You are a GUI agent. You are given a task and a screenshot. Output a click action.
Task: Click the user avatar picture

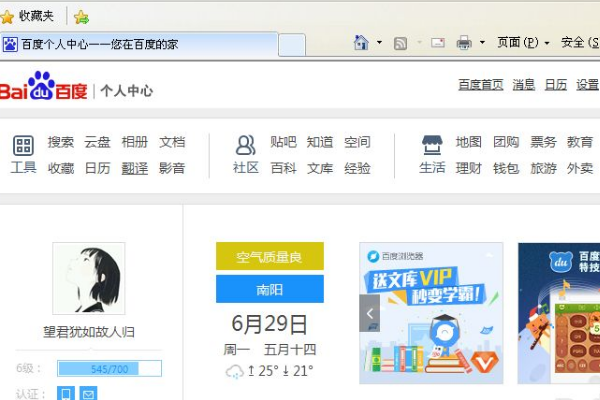tap(89, 278)
